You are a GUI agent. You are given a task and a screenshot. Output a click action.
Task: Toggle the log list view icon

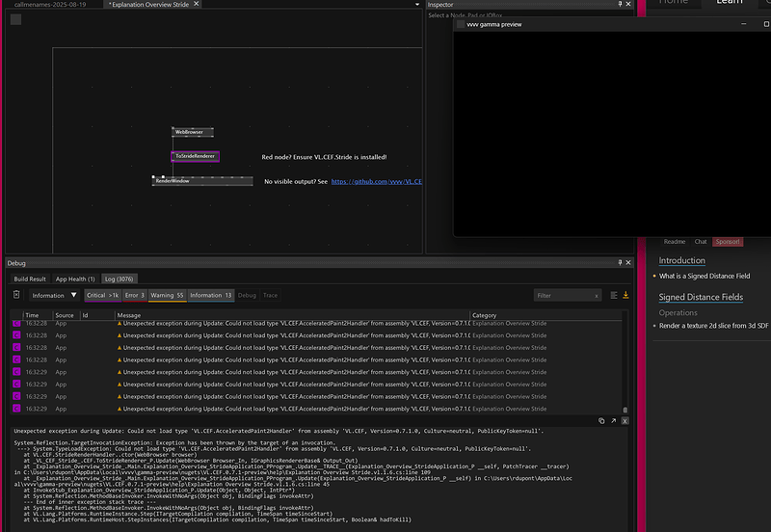tap(614, 295)
